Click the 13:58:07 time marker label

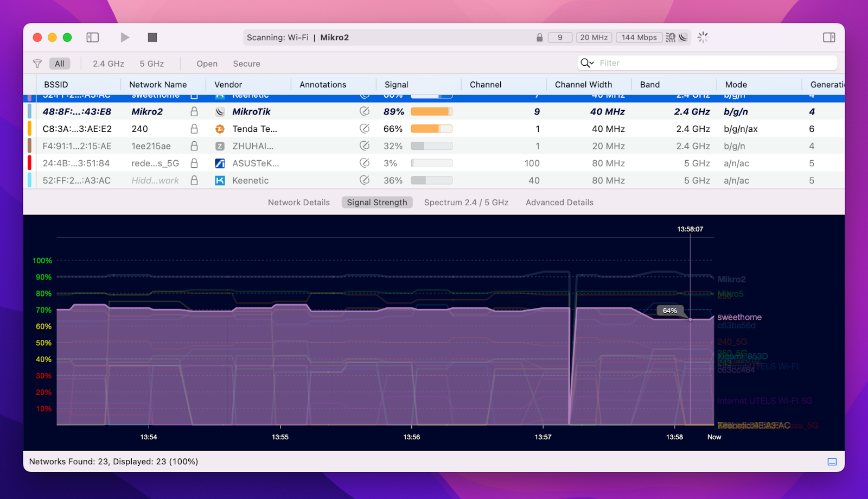pos(690,229)
